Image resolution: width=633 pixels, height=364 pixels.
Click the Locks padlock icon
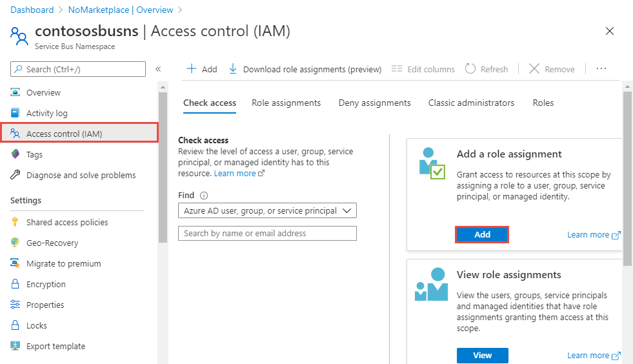pyautogui.click(x=15, y=325)
